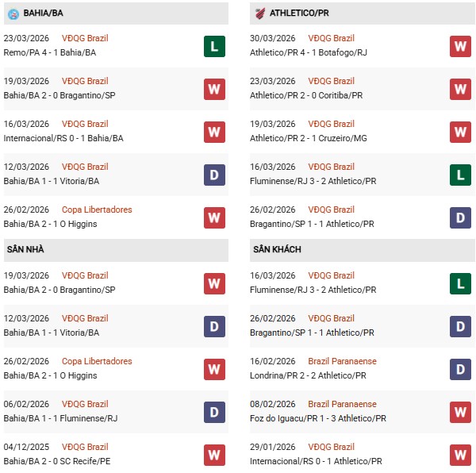Click the Bahia/BA team crest icon
This screenshot has height=473, width=476.
pos(12,13)
